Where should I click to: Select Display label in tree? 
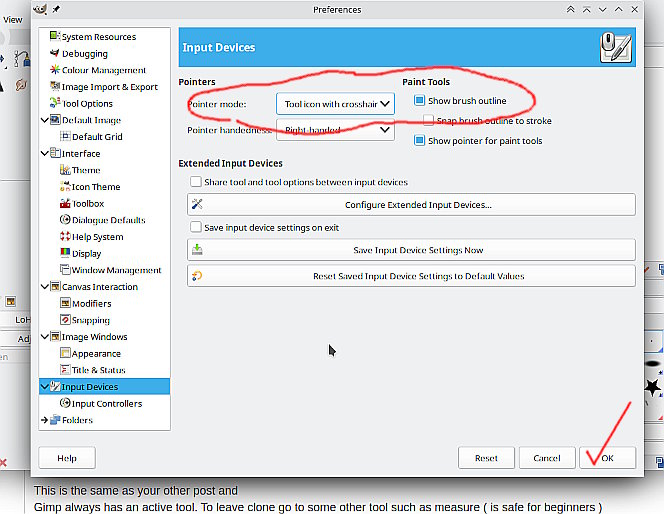[86, 254]
